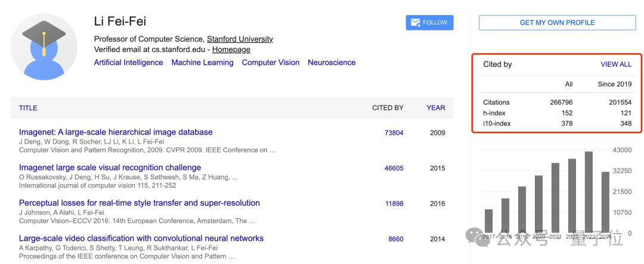Select the Neuroscience interest tag
Screen dimensions: 644x264
pos(332,63)
